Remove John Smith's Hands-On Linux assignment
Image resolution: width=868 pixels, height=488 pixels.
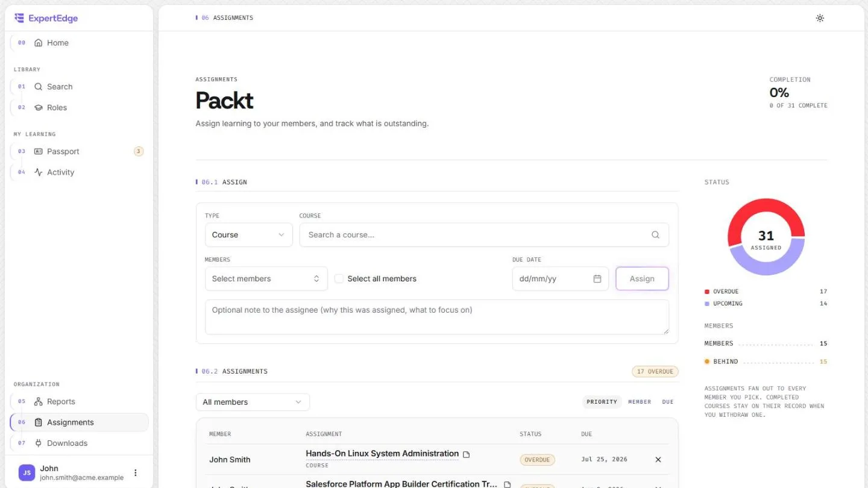click(x=658, y=460)
